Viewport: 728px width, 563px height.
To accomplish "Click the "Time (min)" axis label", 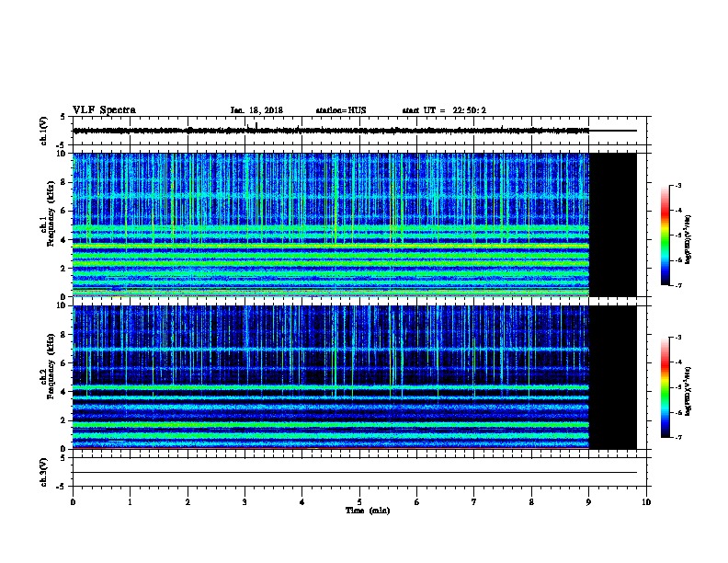I will coord(368,511).
